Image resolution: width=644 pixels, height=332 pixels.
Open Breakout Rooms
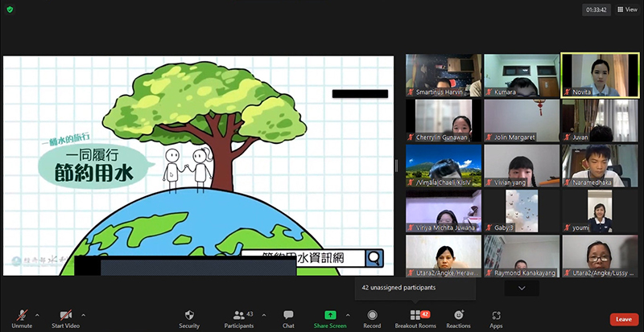tap(415, 315)
